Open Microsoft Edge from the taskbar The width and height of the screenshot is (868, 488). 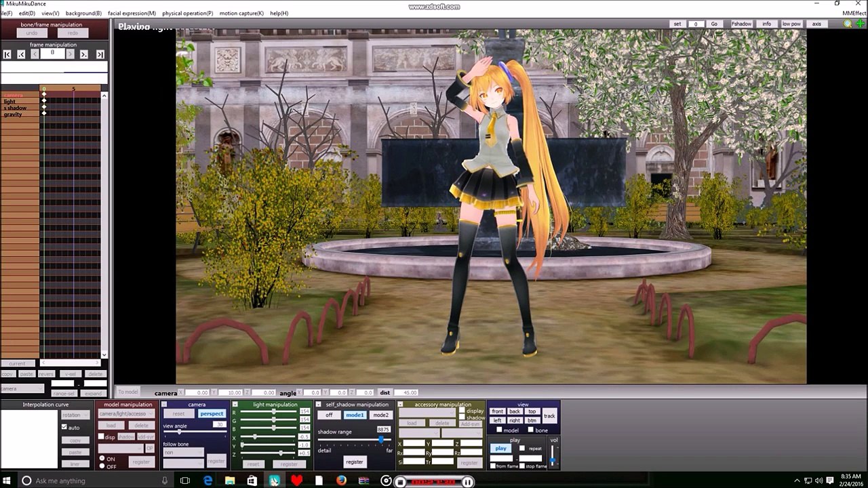(x=208, y=481)
